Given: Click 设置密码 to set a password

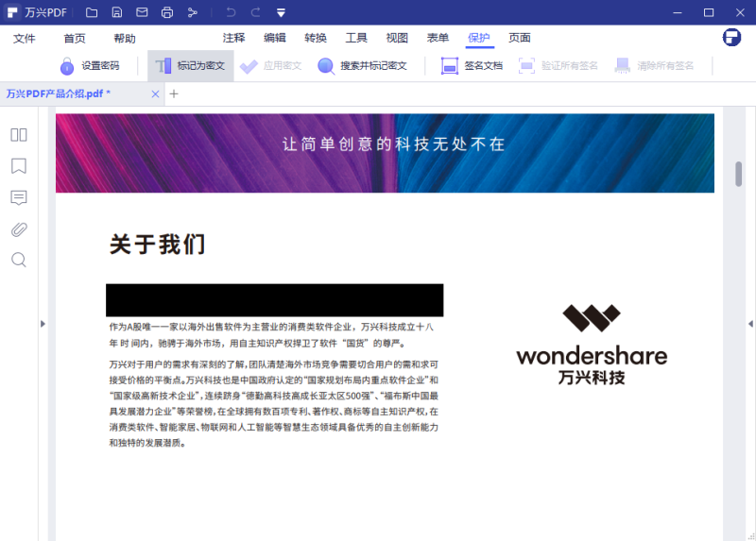Looking at the screenshot, I should (90, 66).
